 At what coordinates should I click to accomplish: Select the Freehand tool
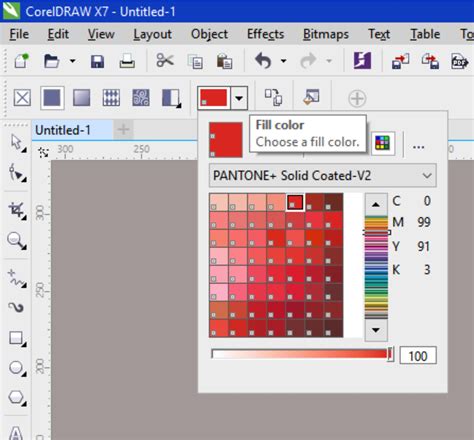coord(17,278)
